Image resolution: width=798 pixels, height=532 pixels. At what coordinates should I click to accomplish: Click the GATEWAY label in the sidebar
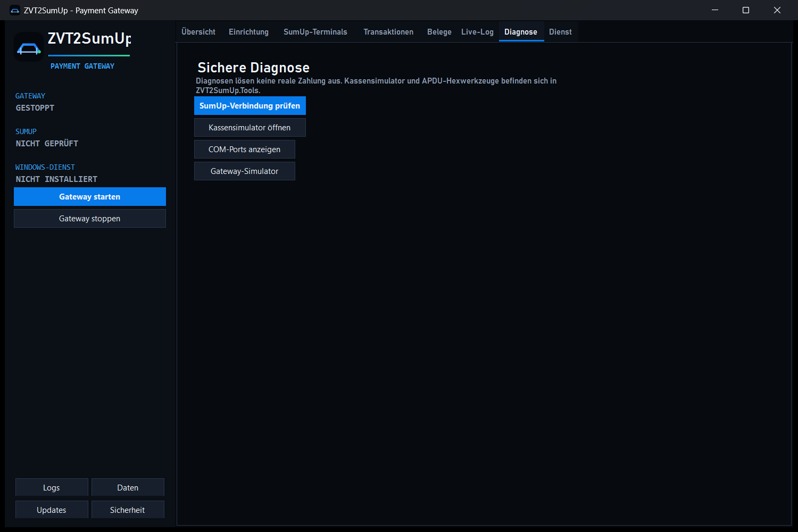30,96
